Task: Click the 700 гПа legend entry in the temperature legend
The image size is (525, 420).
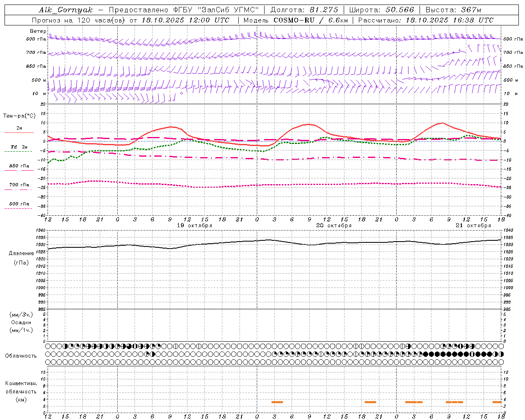Action: 19,185
